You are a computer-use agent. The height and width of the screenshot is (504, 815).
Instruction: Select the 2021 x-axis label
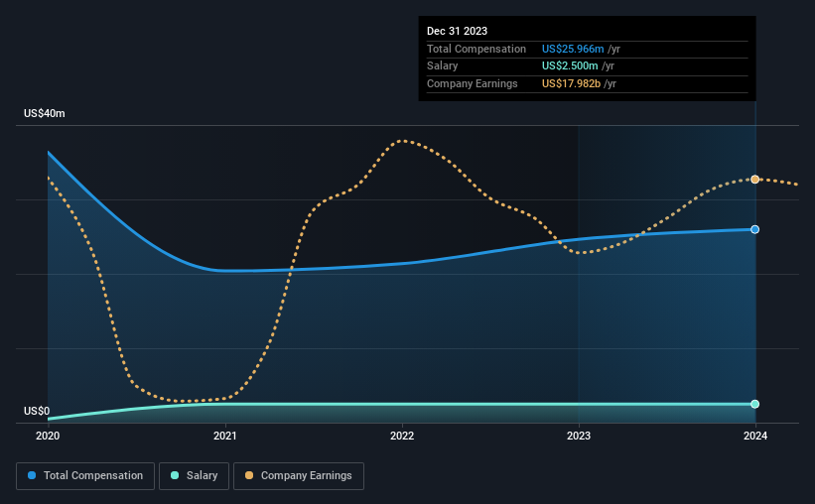(x=225, y=436)
